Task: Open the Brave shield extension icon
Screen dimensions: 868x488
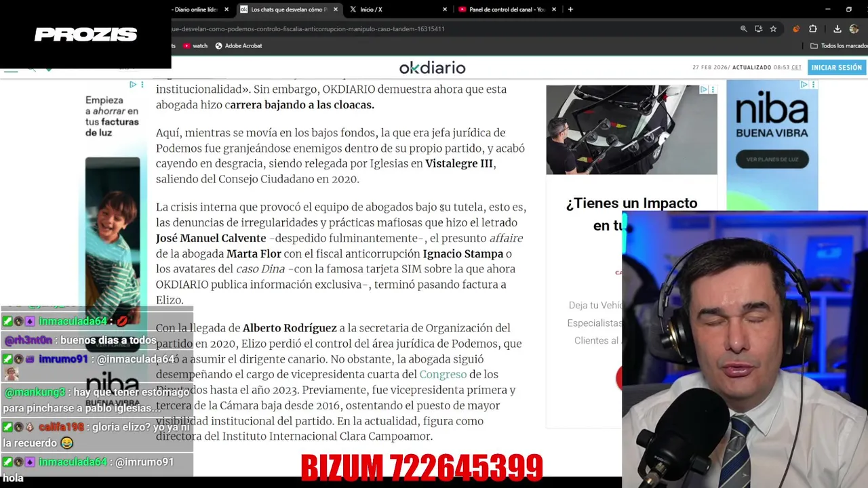Action: tap(796, 29)
